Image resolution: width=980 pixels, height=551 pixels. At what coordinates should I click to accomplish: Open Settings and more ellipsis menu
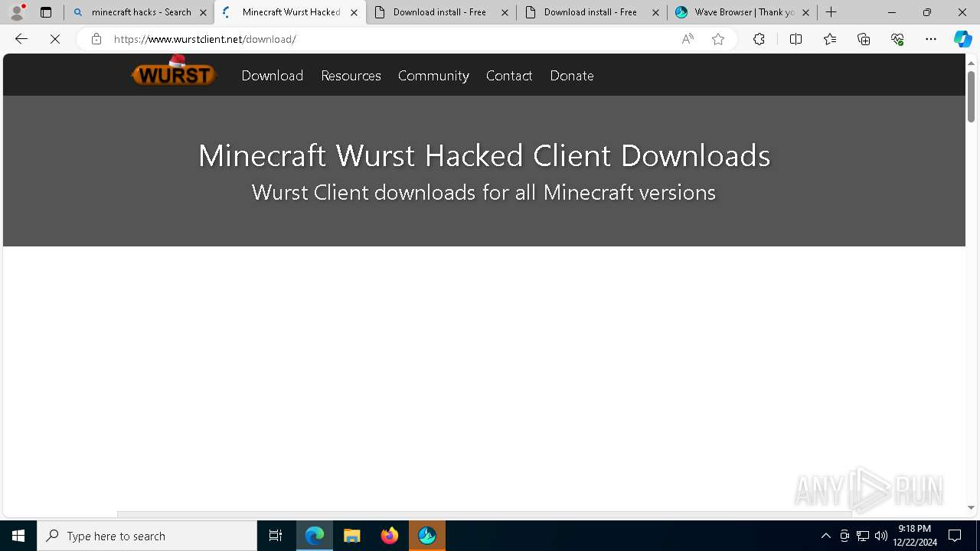click(x=931, y=39)
